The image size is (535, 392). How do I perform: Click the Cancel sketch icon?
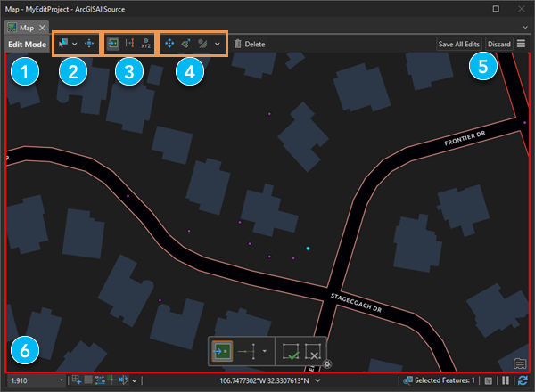[x=312, y=351]
